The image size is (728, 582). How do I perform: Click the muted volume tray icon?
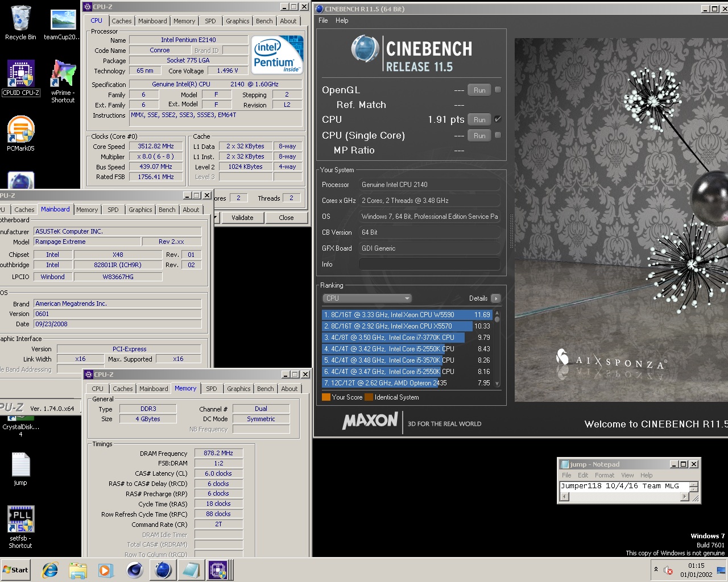(x=668, y=570)
